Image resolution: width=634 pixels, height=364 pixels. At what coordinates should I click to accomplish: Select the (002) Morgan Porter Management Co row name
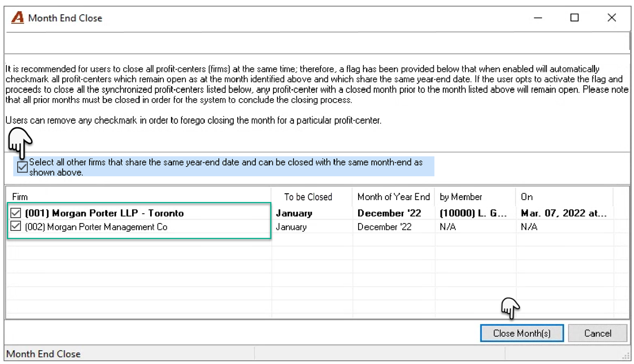coord(96,227)
